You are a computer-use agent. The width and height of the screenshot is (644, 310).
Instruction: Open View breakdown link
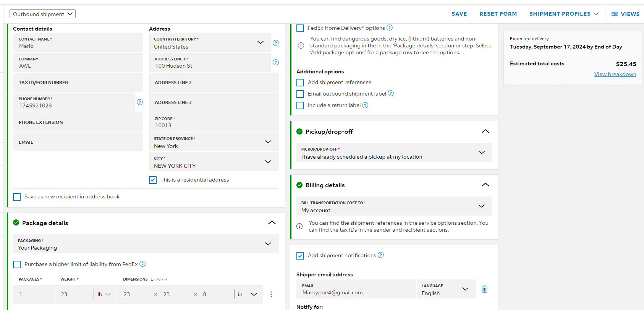pos(615,74)
